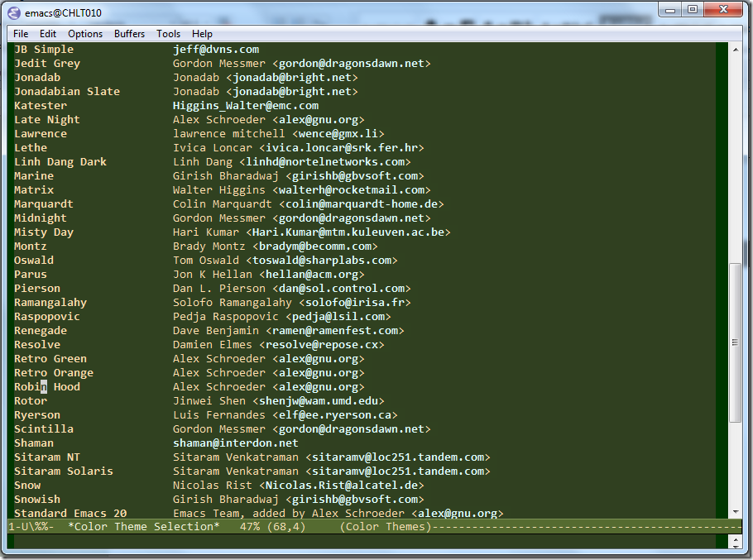The image size is (753, 560).
Task: Select the "Marine" theme
Action: [34, 176]
